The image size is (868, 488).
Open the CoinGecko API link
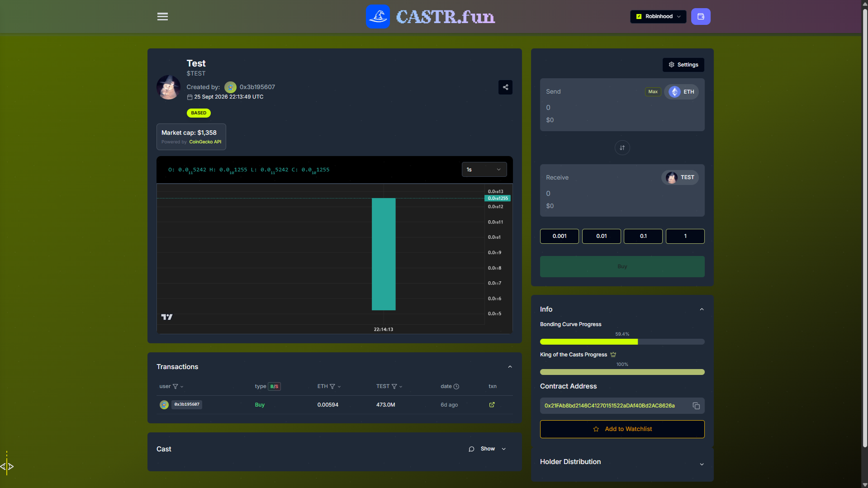point(205,142)
